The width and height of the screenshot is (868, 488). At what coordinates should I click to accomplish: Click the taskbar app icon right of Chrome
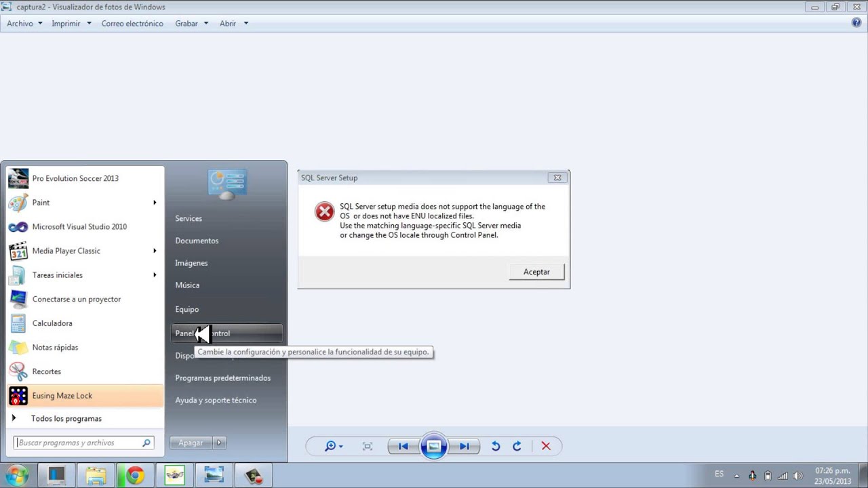point(174,476)
